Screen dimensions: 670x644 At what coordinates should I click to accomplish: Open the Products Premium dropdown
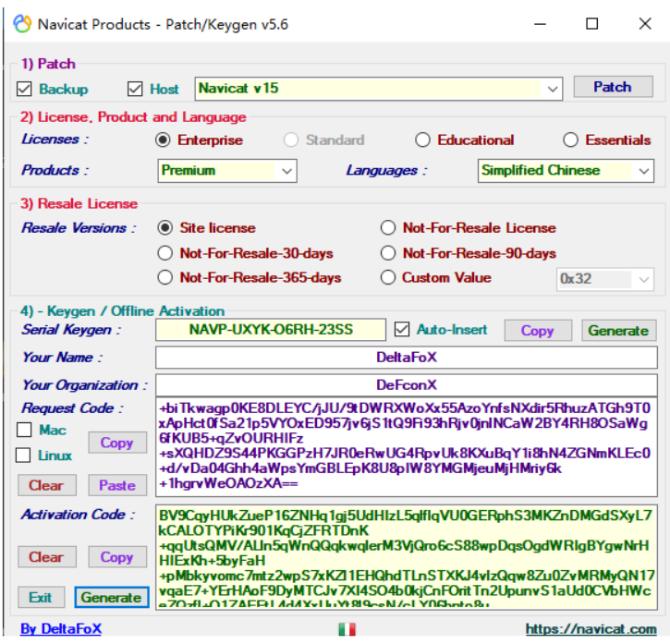point(227,171)
